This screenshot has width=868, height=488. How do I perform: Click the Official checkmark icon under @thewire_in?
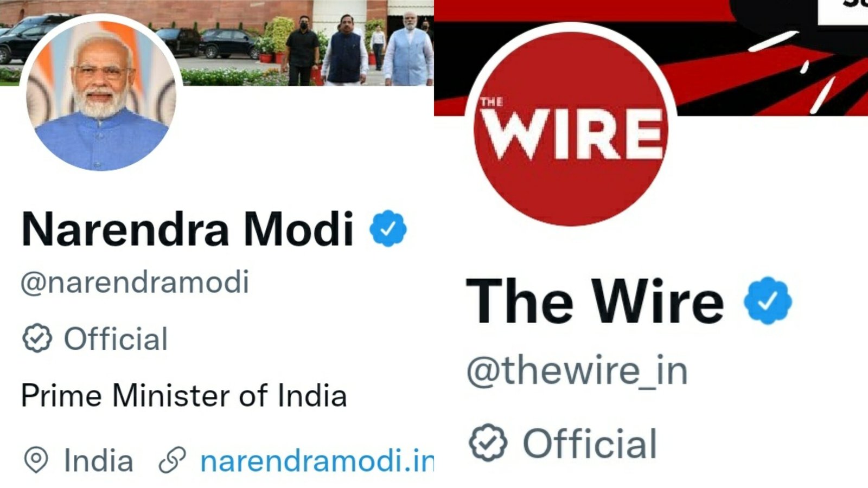[488, 442]
